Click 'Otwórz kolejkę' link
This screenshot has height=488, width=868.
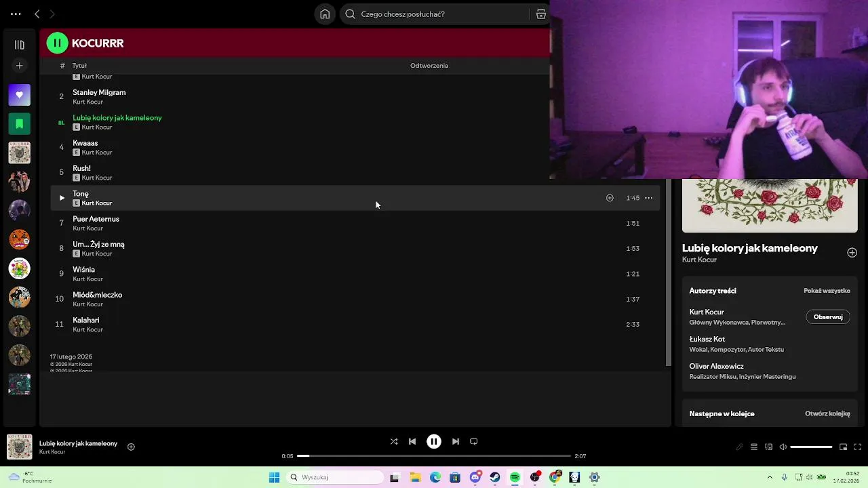tap(827, 413)
